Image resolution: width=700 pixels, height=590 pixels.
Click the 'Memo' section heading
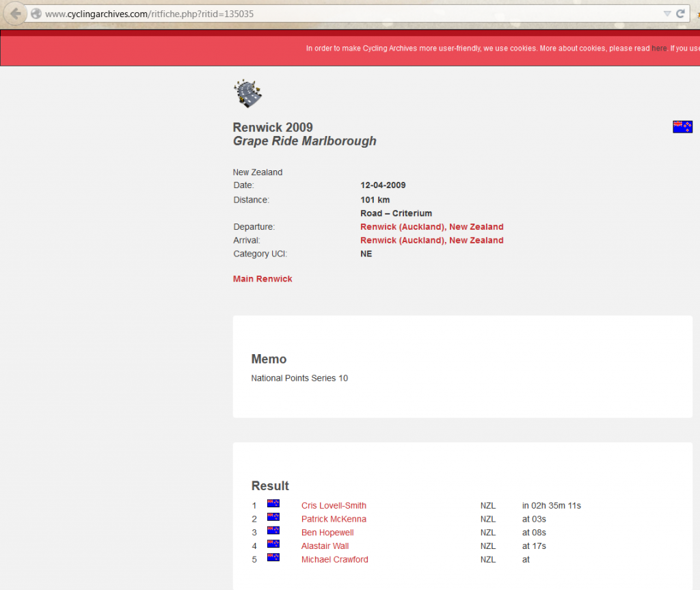pyautogui.click(x=269, y=359)
